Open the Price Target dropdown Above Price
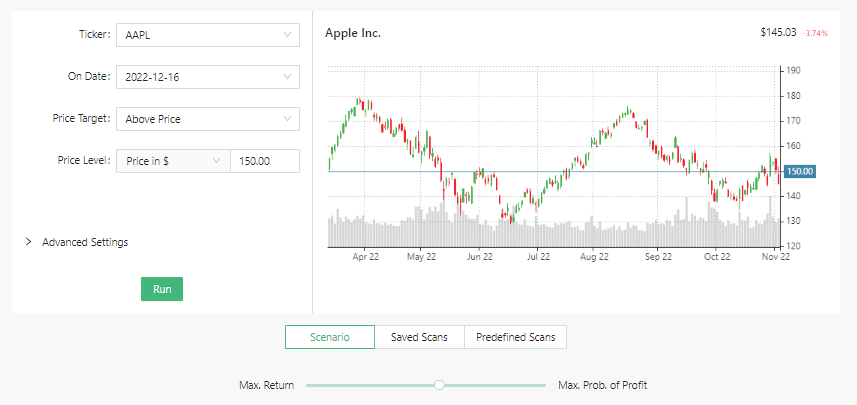Image resolution: width=857 pixels, height=405 pixels. [208, 119]
